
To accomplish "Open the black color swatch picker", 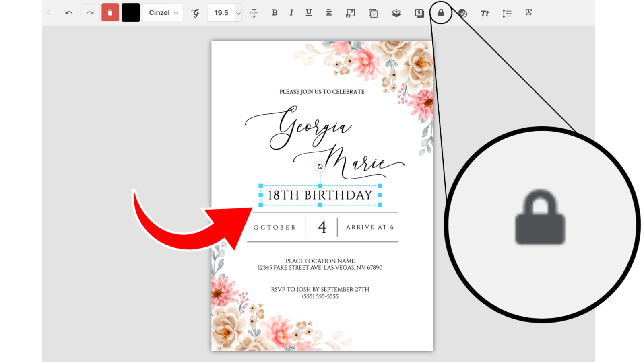I will pos(130,12).
